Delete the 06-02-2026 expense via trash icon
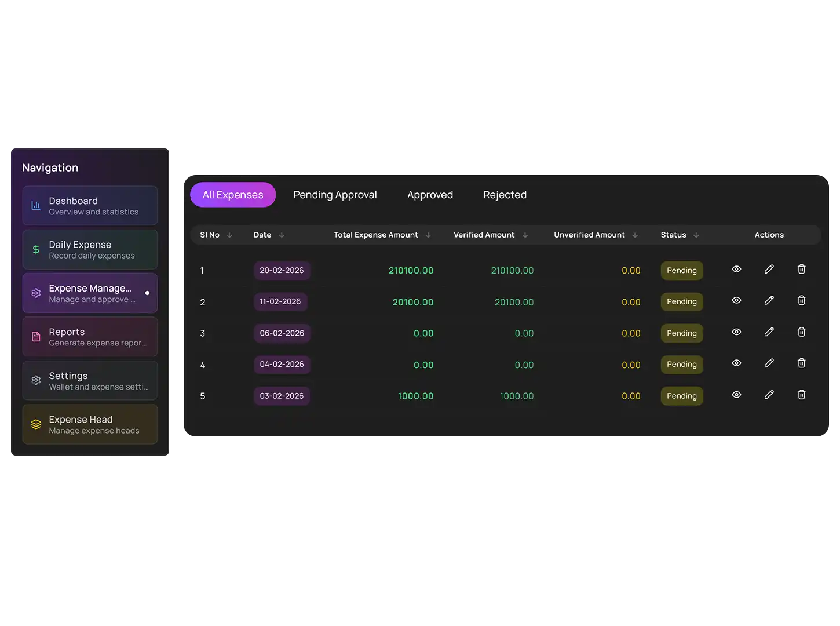Viewport: 840px width, 626px height. click(x=801, y=332)
